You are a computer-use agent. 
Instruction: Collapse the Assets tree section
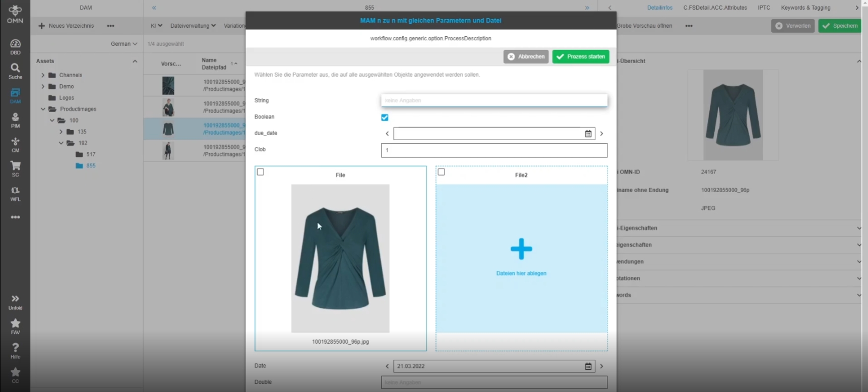(x=135, y=61)
